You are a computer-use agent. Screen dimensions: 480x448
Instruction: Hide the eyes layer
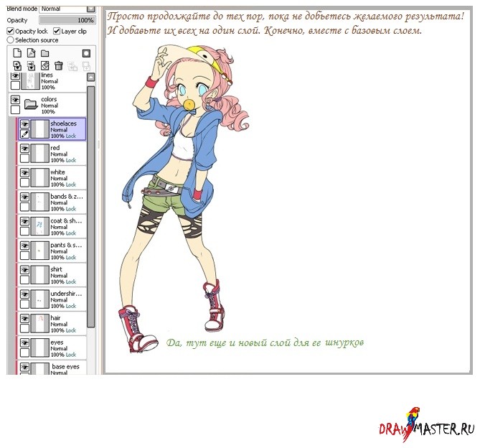[25, 342]
